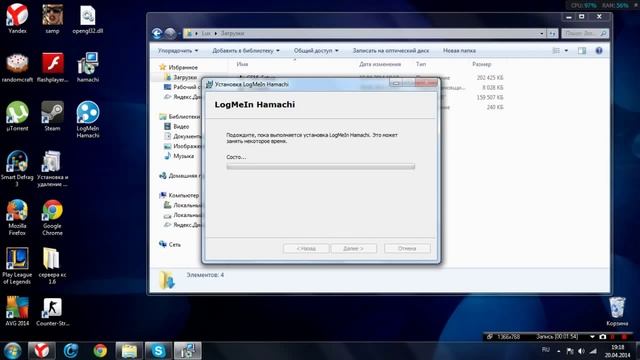Select the file explorer taskbar button
Image resolution: width=640 pixels, height=360 pixels.
[x=129, y=351]
